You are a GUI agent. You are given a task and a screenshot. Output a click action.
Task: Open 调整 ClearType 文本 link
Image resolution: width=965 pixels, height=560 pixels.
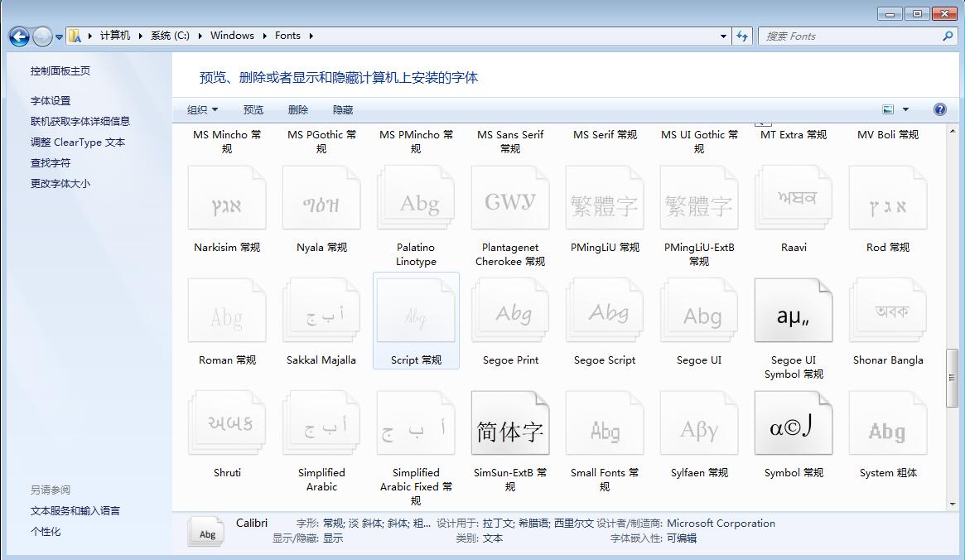(78, 142)
